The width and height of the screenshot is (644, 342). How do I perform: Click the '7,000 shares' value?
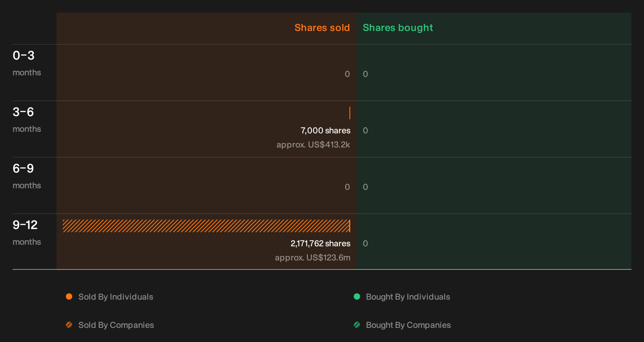[326, 131]
